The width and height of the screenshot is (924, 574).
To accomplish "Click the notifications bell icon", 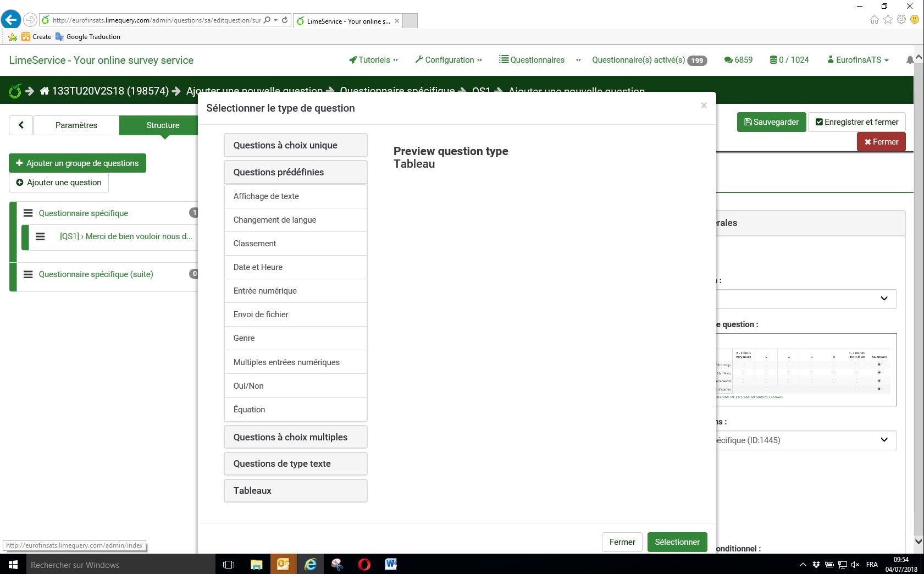I will point(910,60).
